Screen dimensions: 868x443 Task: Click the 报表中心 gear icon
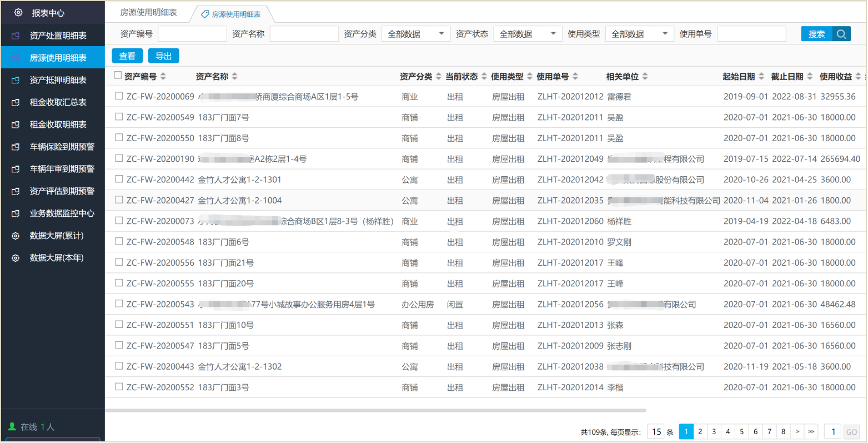pos(18,12)
